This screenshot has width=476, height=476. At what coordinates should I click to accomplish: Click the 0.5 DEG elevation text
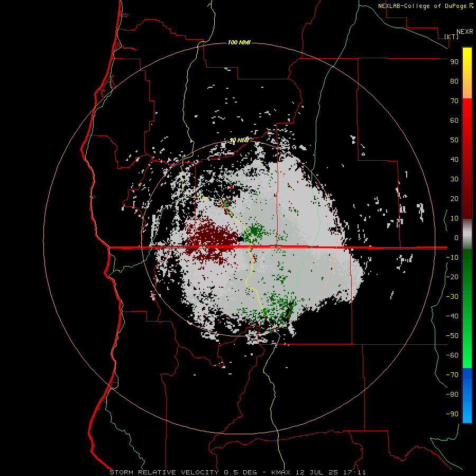241,472
